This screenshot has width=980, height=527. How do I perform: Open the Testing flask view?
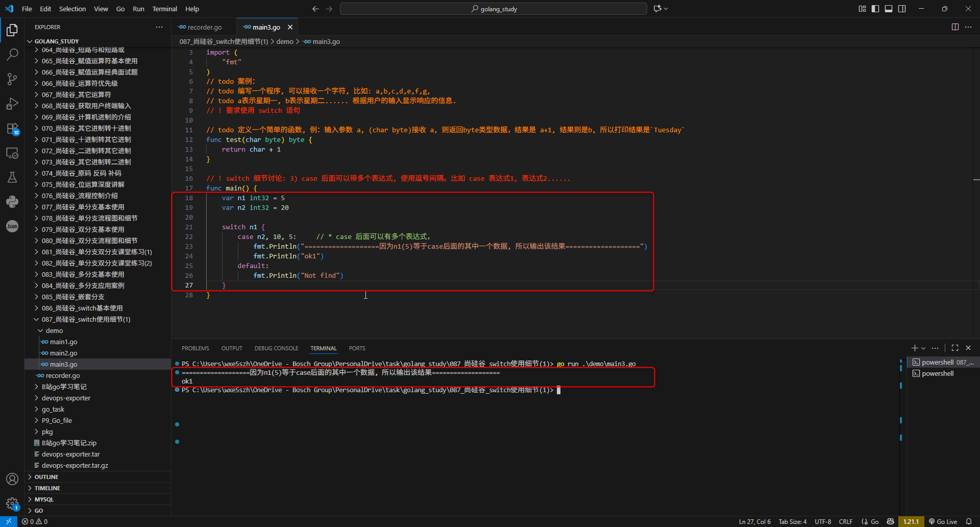click(x=12, y=177)
